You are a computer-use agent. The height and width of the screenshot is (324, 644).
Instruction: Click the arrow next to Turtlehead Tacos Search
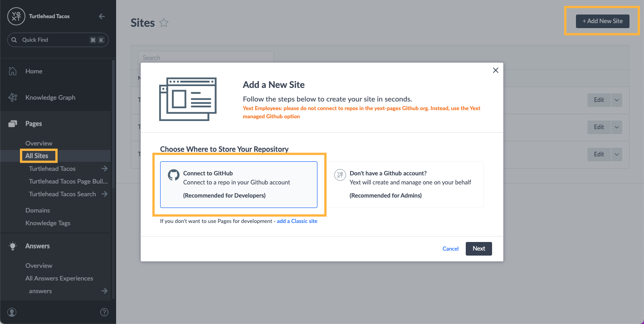pyautogui.click(x=104, y=194)
